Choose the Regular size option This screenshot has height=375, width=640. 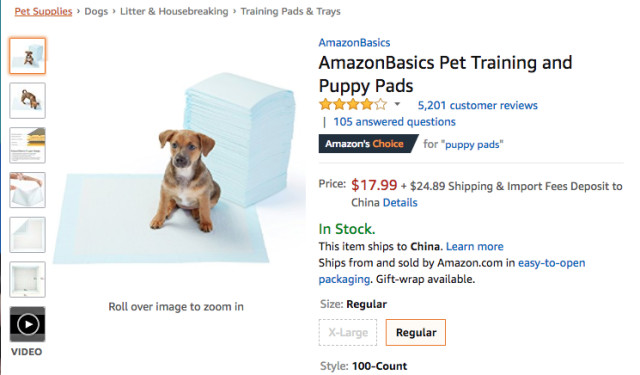tap(416, 333)
